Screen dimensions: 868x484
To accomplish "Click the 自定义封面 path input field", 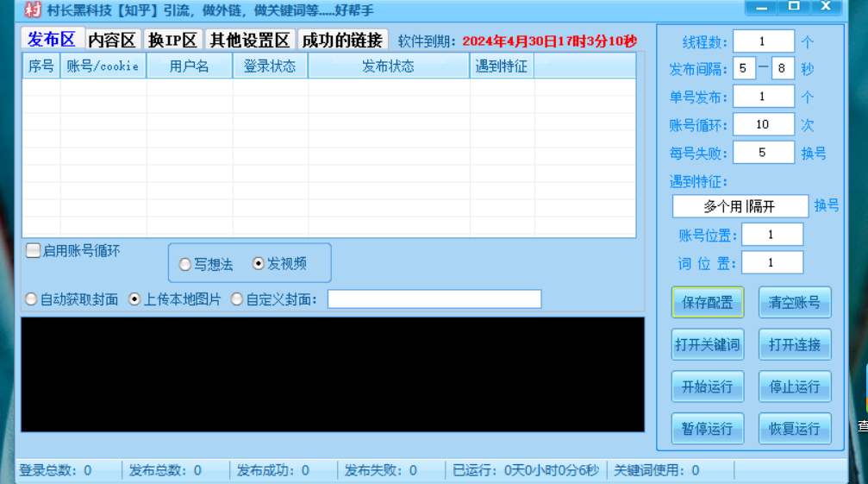I will click(x=434, y=299).
